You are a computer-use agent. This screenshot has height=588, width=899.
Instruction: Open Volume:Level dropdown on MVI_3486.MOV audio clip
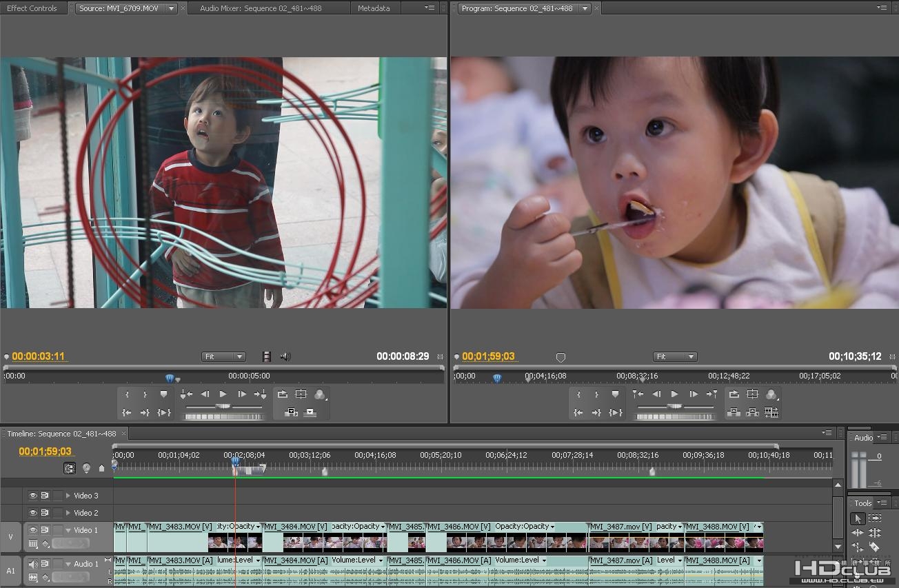[545, 560]
